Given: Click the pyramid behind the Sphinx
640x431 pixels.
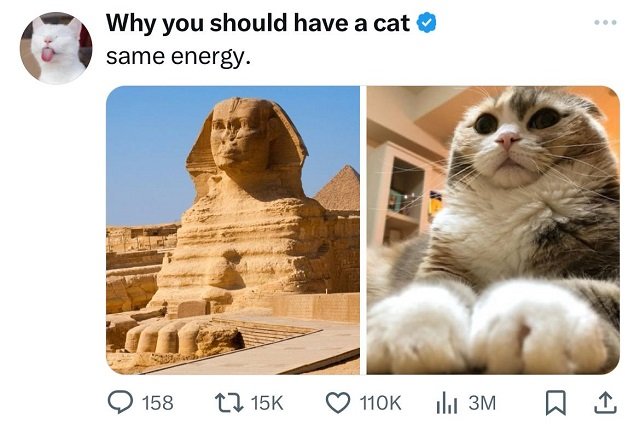Looking at the screenshot, I should (338, 189).
